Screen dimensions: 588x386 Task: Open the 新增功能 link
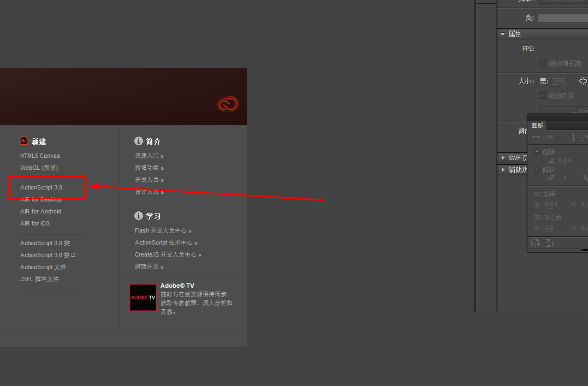pos(149,168)
